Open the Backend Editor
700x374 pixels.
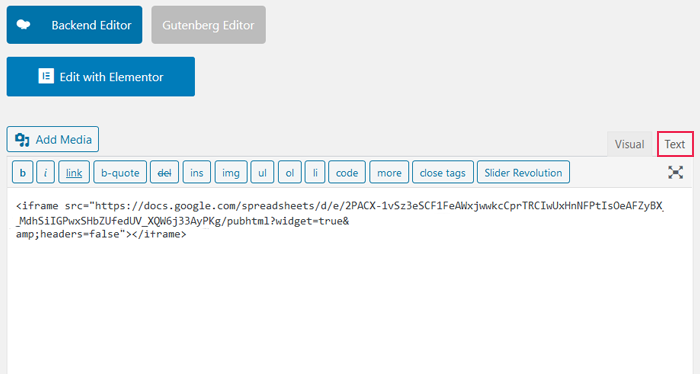tap(74, 25)
